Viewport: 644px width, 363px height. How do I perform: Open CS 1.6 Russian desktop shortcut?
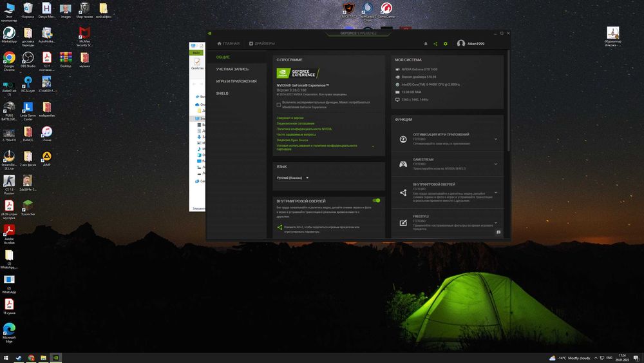coord(9,184)
